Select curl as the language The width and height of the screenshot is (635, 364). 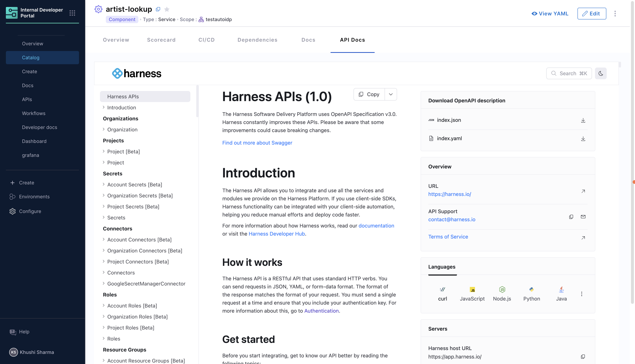[x=442, y=294]
